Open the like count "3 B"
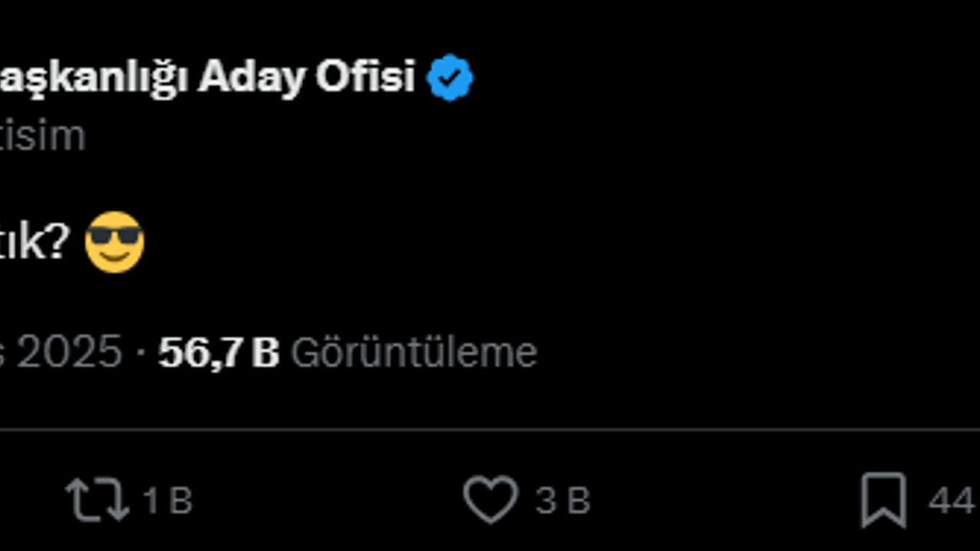The image size is (980, 551). click(563, 501)
